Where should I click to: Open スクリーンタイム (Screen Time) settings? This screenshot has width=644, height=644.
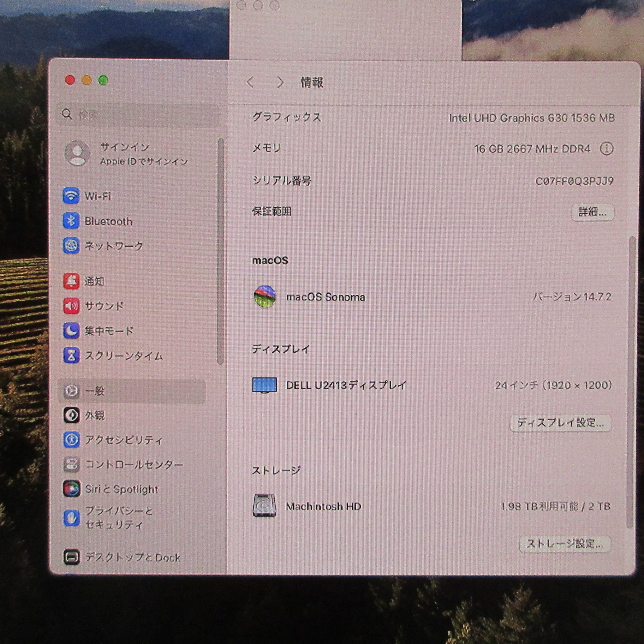[123, 356]
